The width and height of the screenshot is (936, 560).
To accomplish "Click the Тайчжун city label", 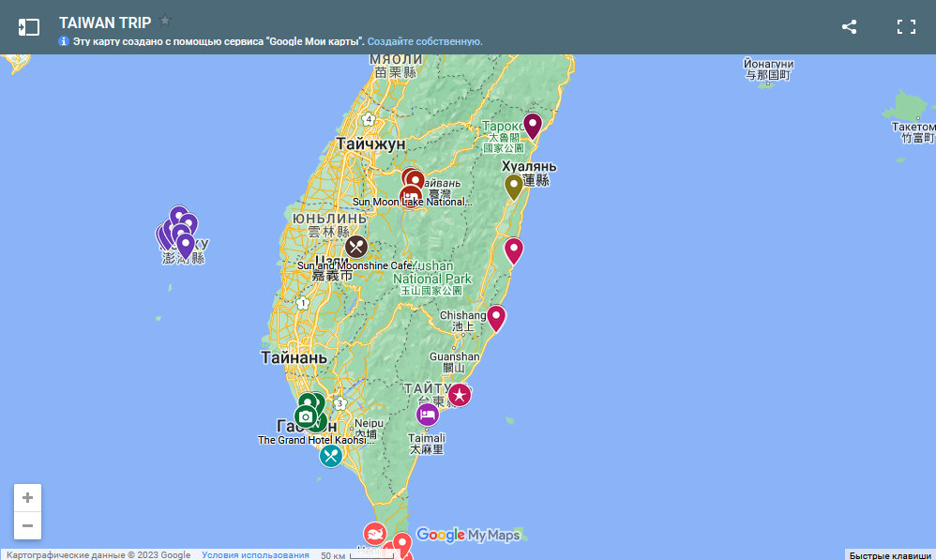I will tap(370, 144).
